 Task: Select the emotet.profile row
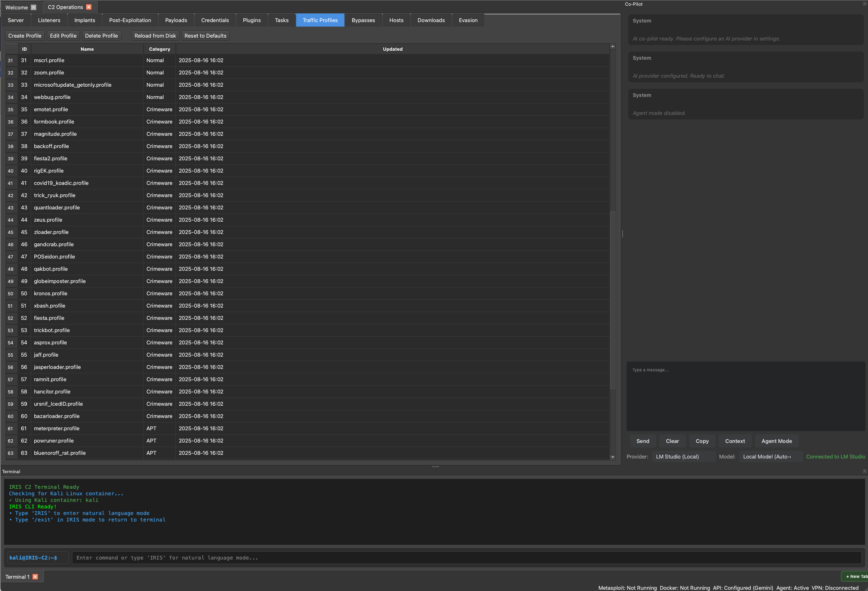pos(308,109)
